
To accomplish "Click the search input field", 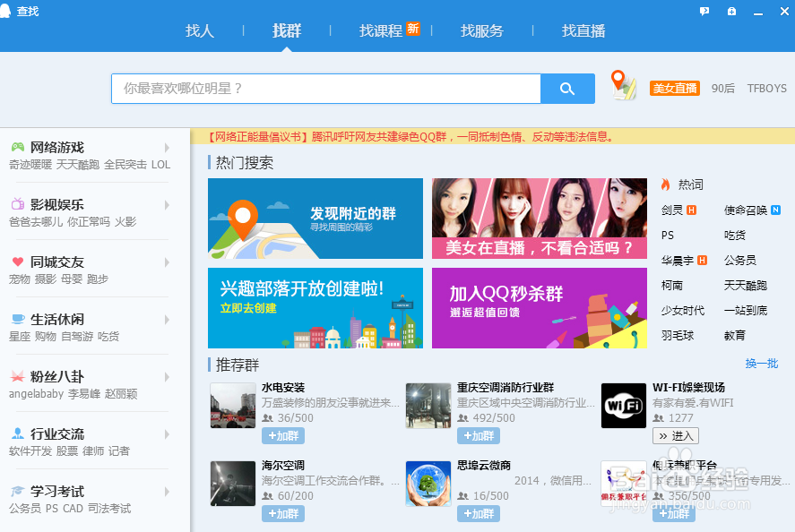I will [323, 89].
